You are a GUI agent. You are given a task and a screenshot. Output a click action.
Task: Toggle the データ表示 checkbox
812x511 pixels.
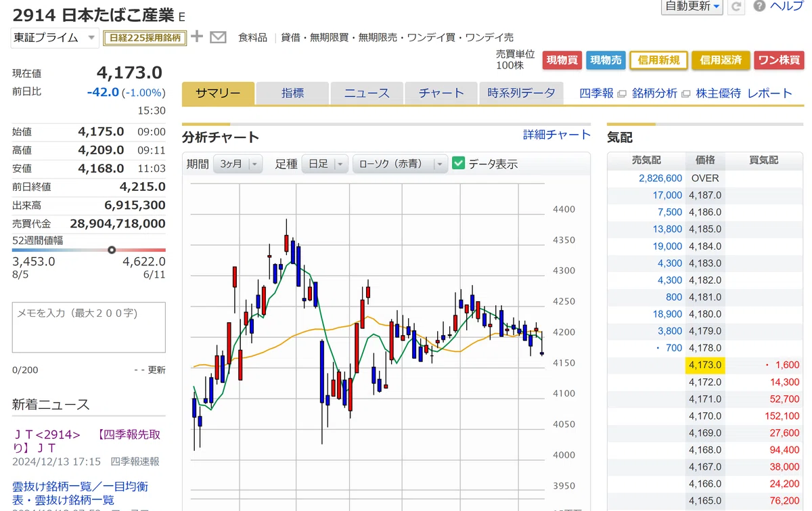[459, 163]
